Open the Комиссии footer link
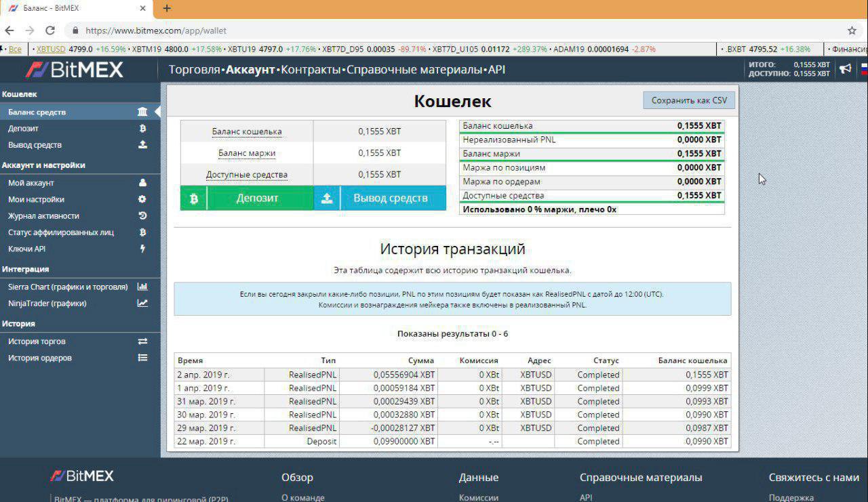Screen dimensions: 868x502 pyautogui.click(x=479, y=497)
